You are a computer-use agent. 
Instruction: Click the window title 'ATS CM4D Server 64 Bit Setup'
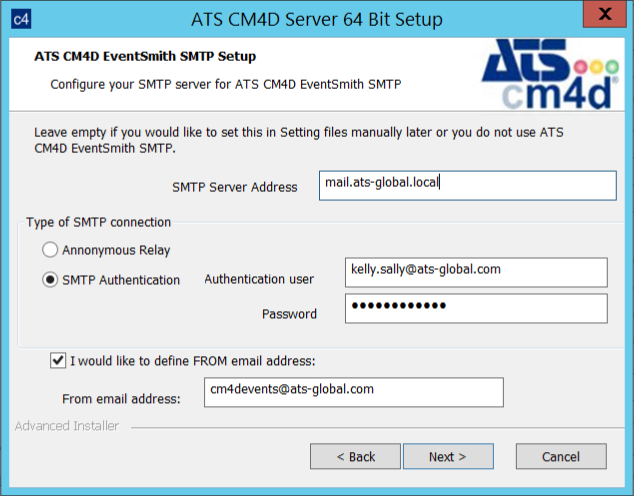coord(317,19)
